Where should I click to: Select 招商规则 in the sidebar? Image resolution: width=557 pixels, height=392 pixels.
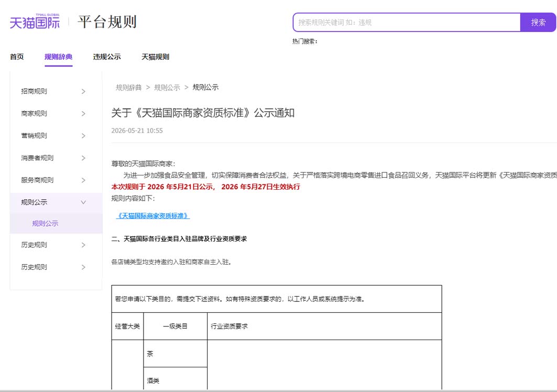[x=34, y=91]
